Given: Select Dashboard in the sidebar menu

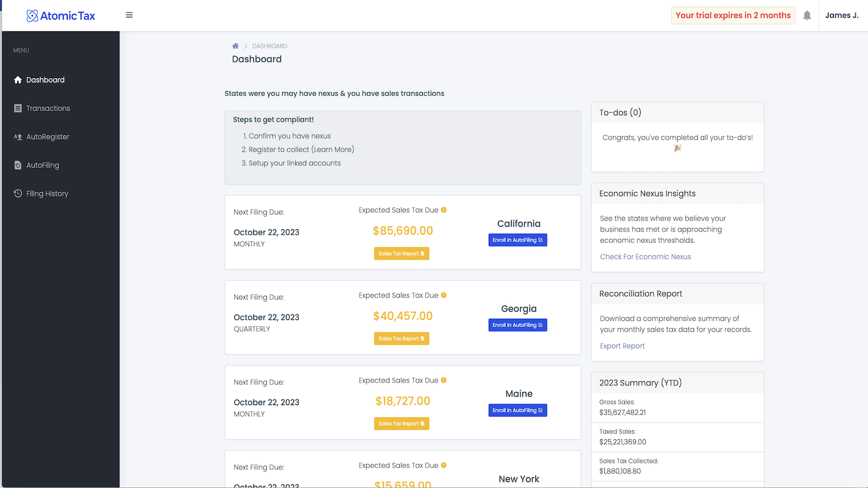Looking at the screenshot, I should click(45, 80).
